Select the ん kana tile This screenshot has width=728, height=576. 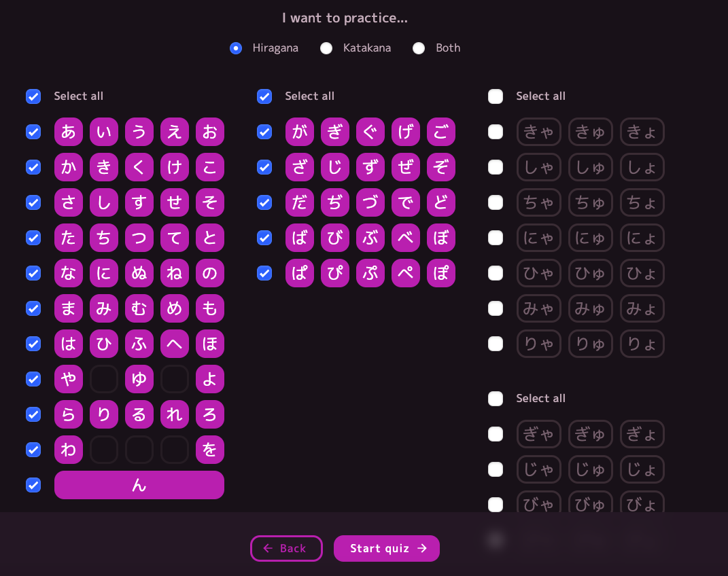click(x=139, y=485)
